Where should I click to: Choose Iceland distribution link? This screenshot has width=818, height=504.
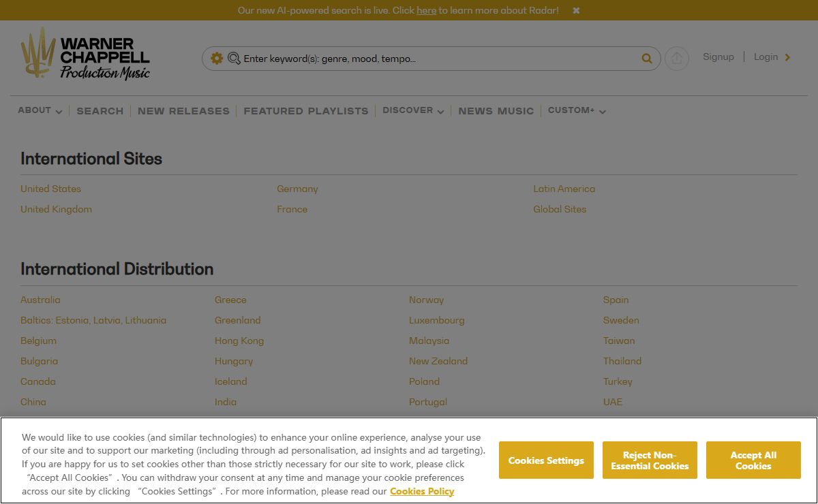231,381
